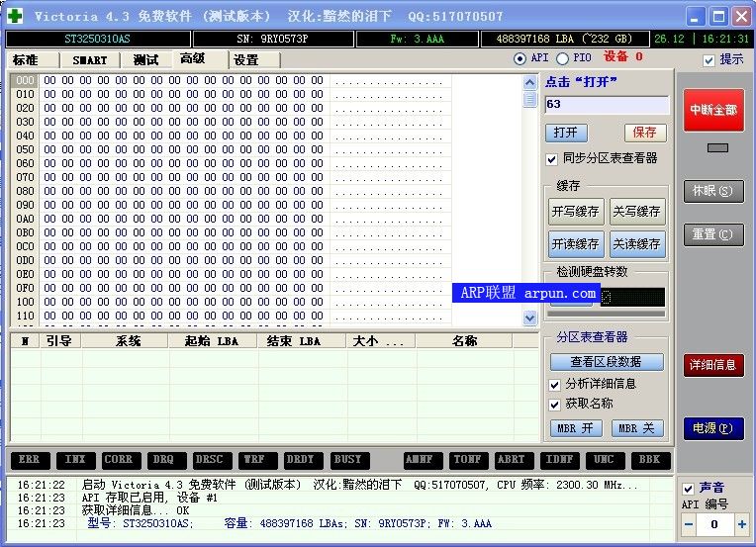Click hex row offset 0A0

25,219
